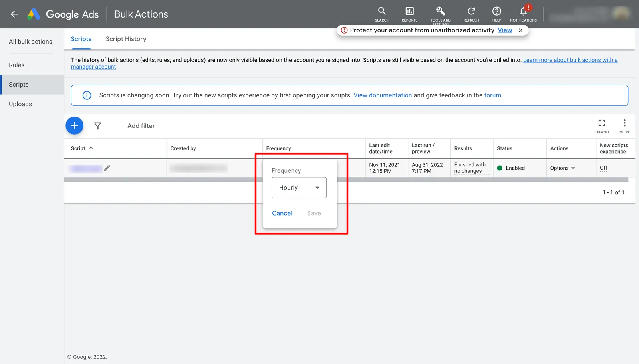Image resolution: width=639 pixels, height=364 pixels.
Task: Click the pencil edit icon beside script name
Action: click(107, 168)
